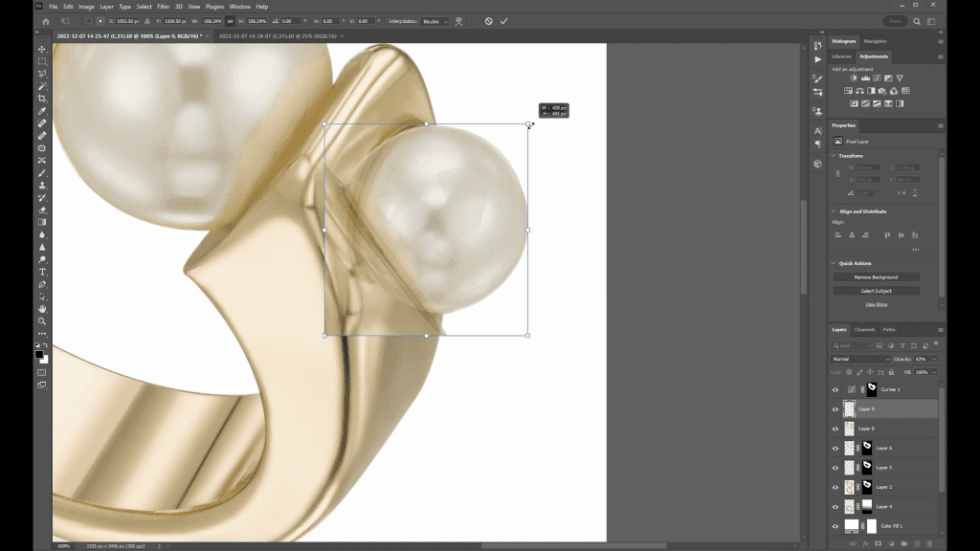Select the Curves 1 mask thumbnail
Viewport: 980px width, 551px height.
click(x=872, y=389)
